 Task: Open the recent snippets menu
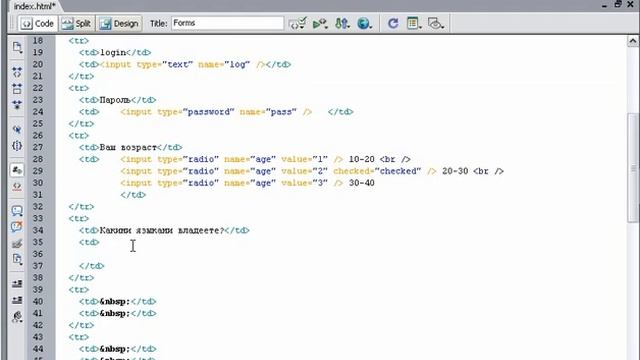(x=17, y=259)
